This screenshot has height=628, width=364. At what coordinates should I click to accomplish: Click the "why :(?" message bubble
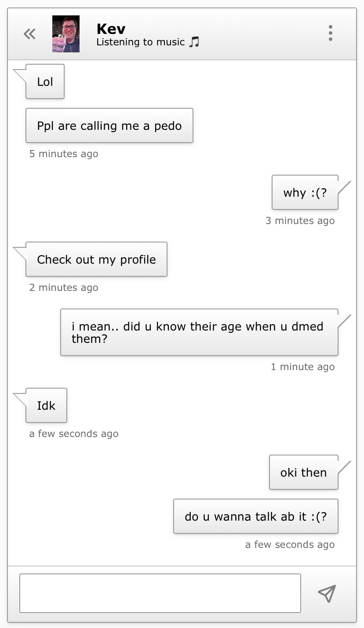point(305,192)
